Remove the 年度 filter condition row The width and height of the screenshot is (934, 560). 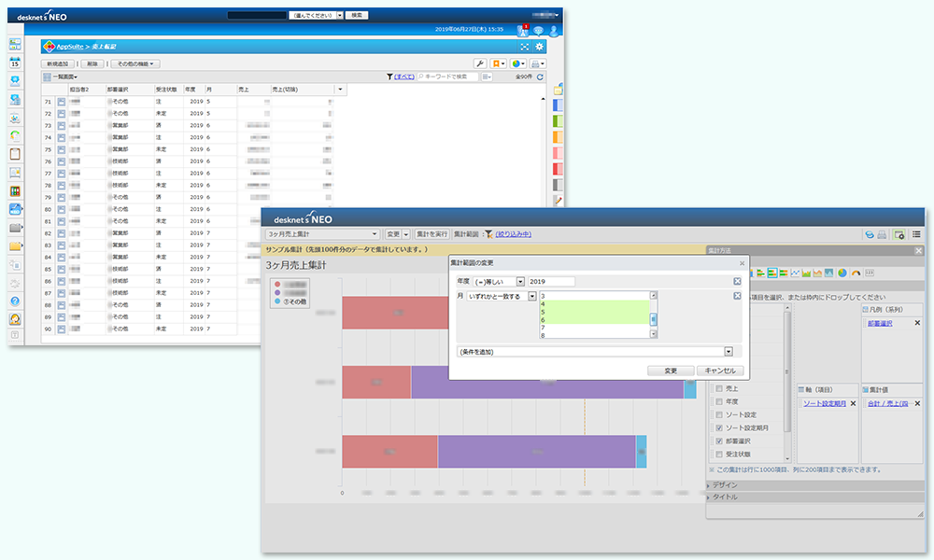tap(737, 281)
